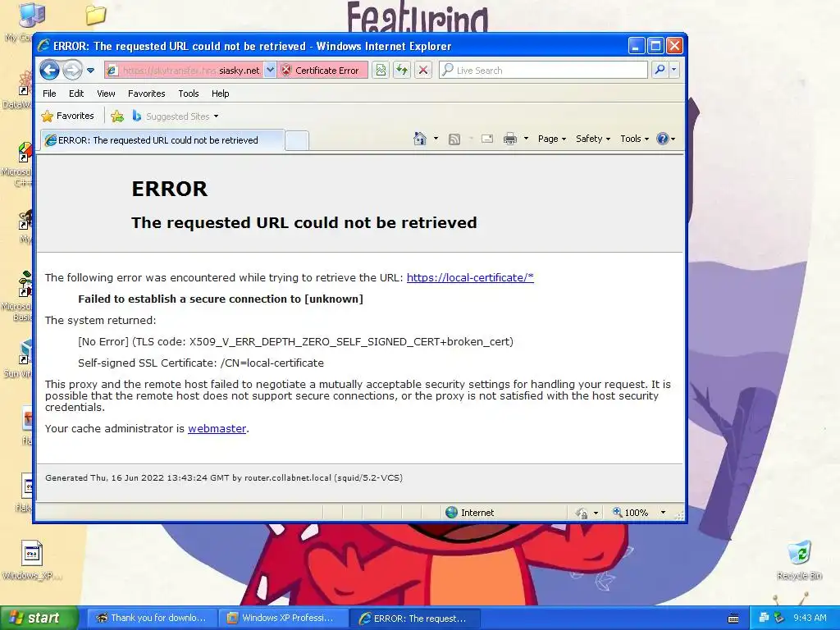This screenshot has height=630, width=840.
Task: Open the File menu
Action: tap(49, 94)
